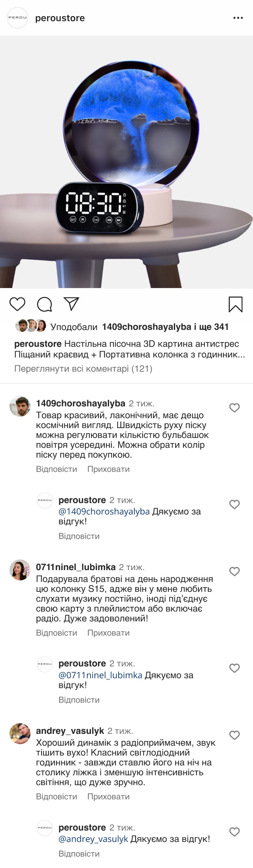Like 0711ninel_lubimka's comment
The width and height of the screenshot is (253, 868).
point(234,571)
